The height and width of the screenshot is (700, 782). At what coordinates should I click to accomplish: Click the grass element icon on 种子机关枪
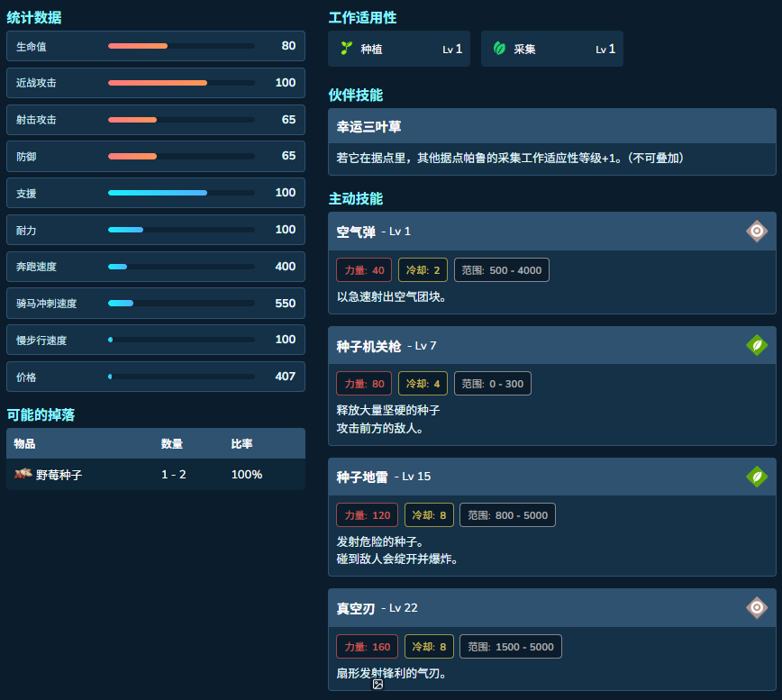click(x=757, y=345)
